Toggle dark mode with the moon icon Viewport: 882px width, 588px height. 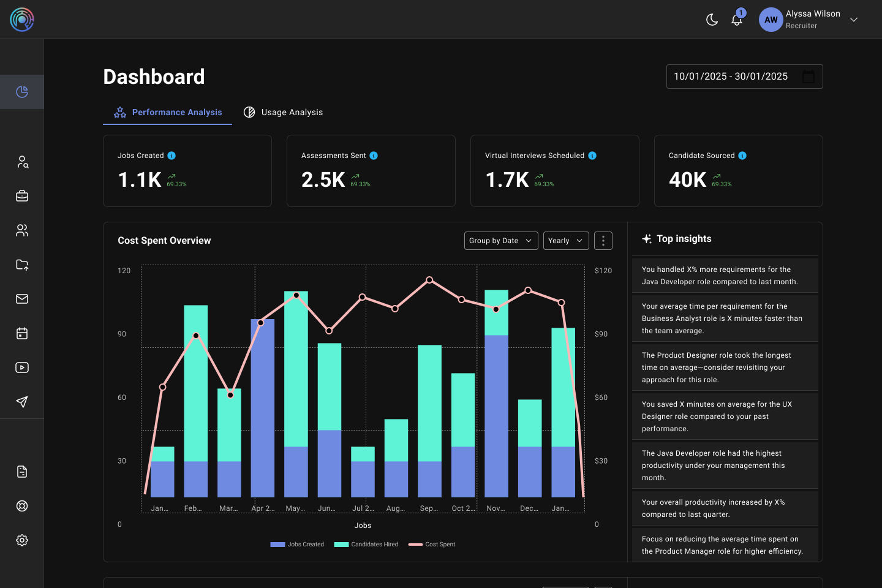(712, 20)
